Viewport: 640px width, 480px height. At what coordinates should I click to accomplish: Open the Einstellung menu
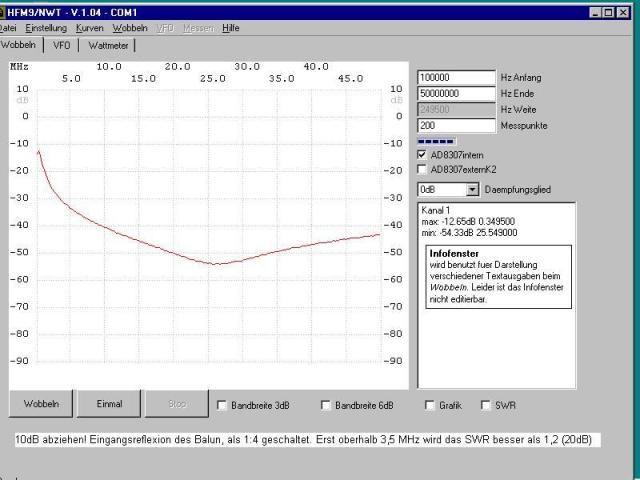pyautogui.click(x=46, y=28)
